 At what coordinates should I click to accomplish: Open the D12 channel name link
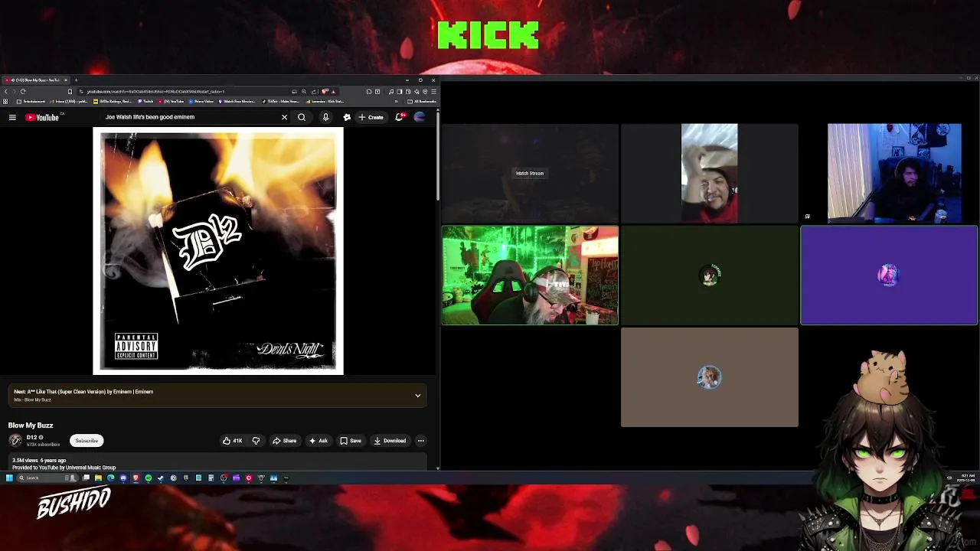click(x=33, y=438)
